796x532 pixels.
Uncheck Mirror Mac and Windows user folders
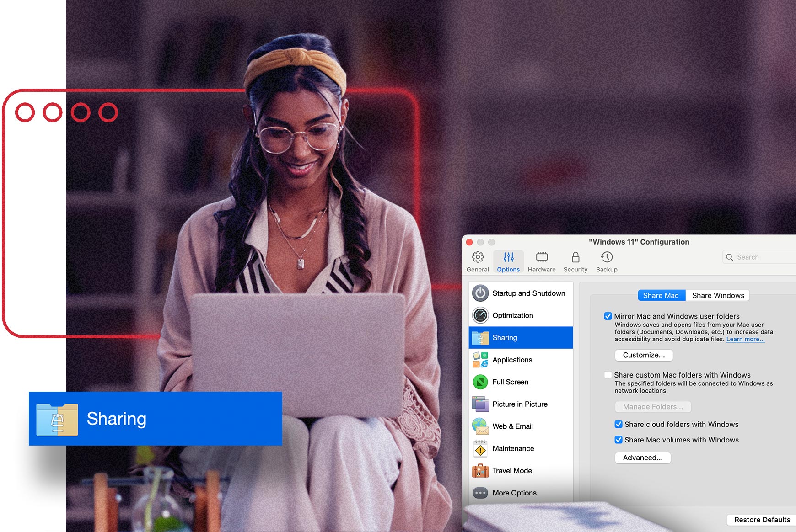coord(608,316)
